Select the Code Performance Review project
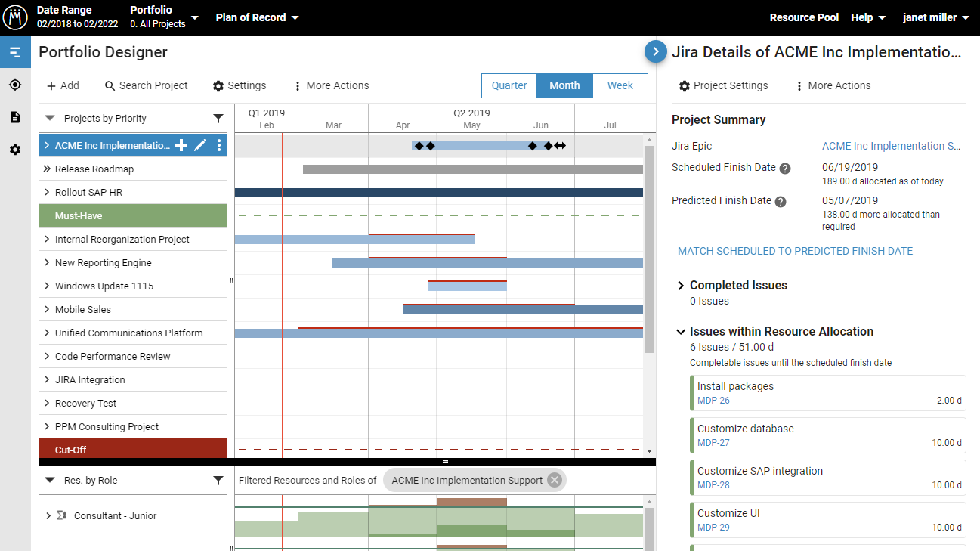Image resolution: width=980 pixels, height=551 pixels. coord(113,357)
